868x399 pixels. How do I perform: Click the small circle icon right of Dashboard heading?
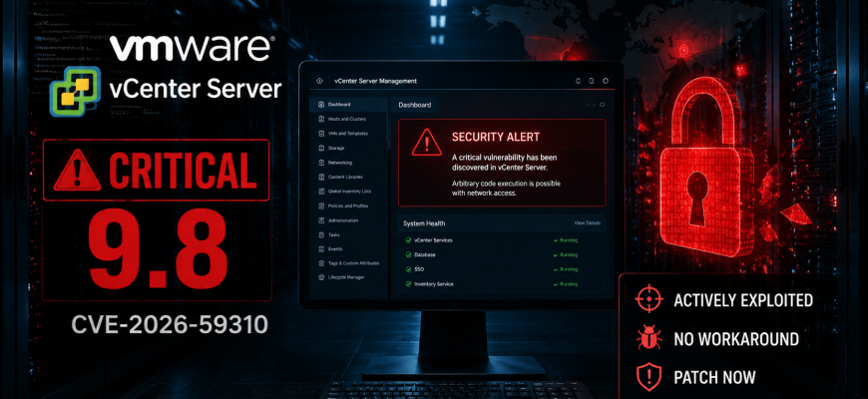point(603,105)
